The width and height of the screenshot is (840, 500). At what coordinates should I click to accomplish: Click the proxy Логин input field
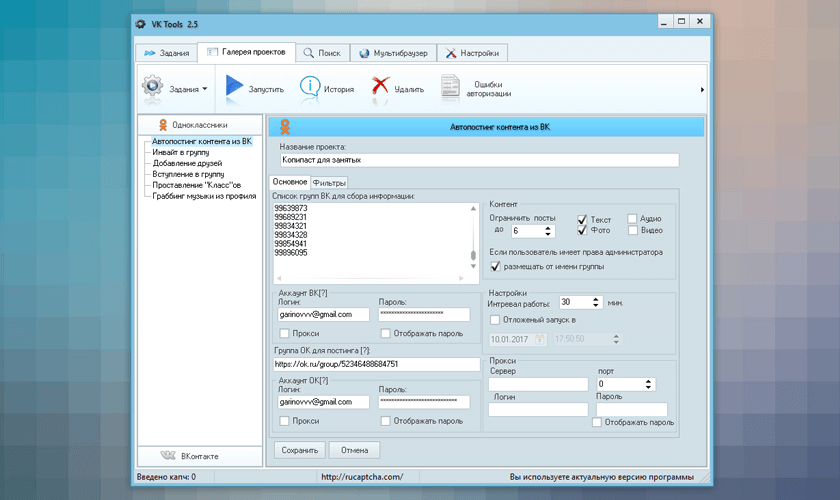point(538,410)
